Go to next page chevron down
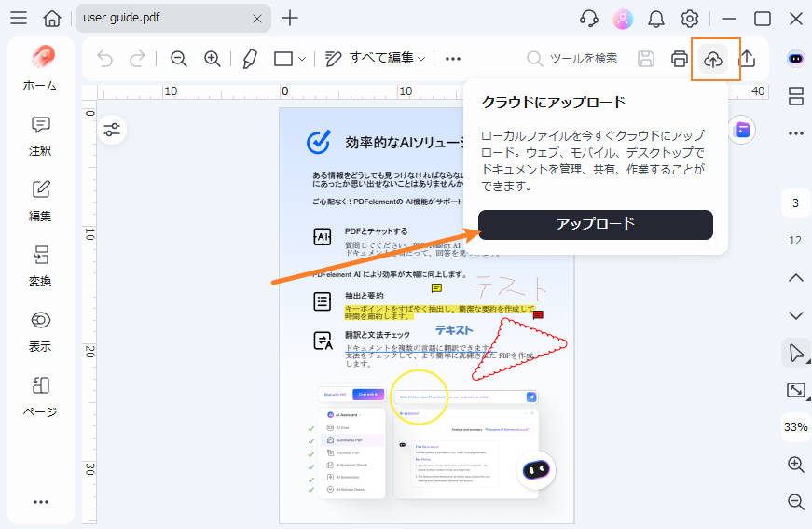 click(796, 315)
